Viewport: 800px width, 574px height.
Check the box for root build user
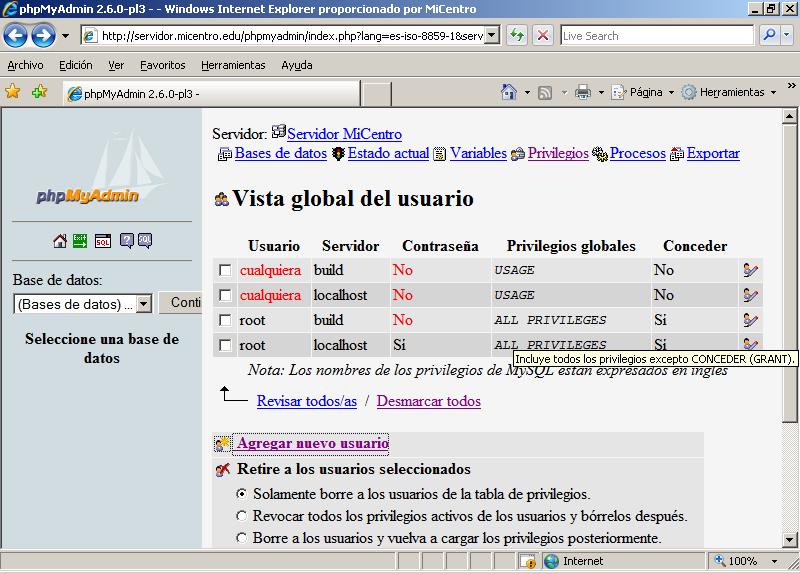225,320
